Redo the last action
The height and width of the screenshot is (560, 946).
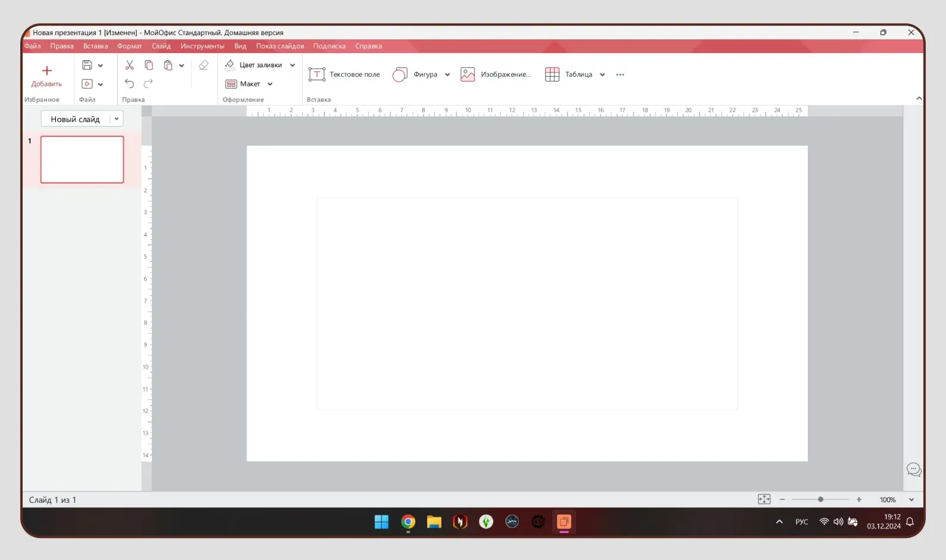148,84
